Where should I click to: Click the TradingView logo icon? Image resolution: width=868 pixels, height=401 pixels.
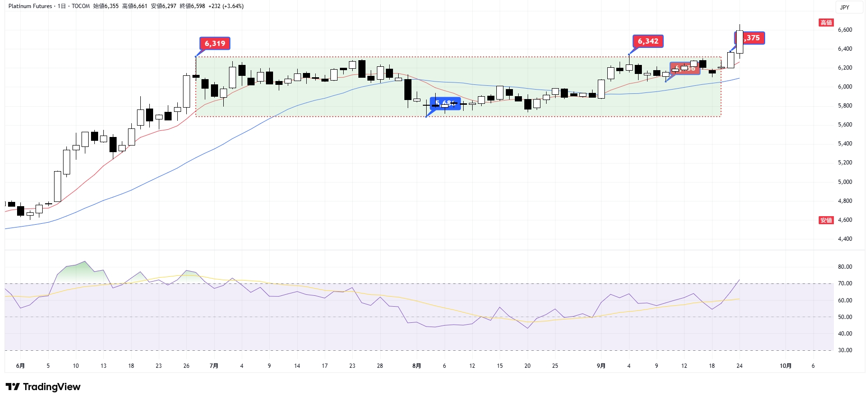(x=13, y=387)
